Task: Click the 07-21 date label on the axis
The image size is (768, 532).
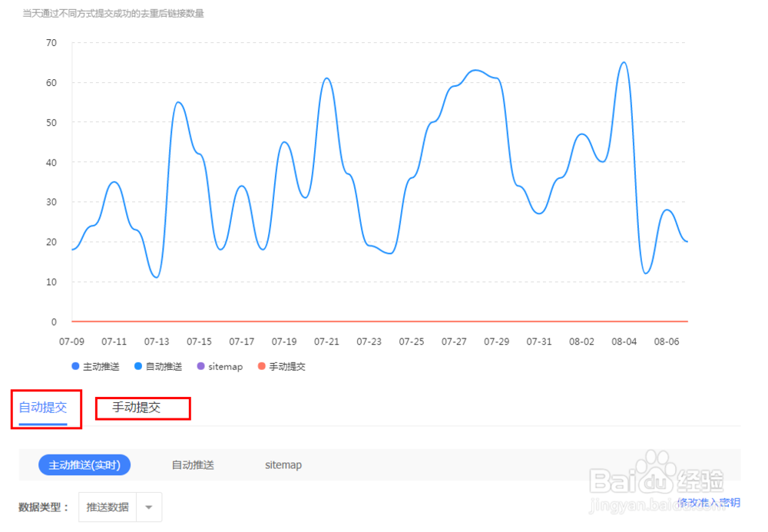Action: click(x=326, y=342)
